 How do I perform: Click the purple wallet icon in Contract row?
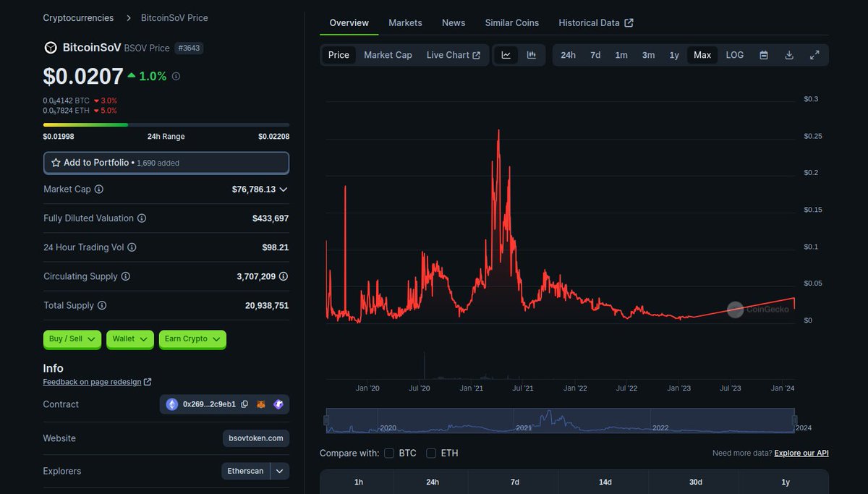pyautogui.click(x=278, y=404)
